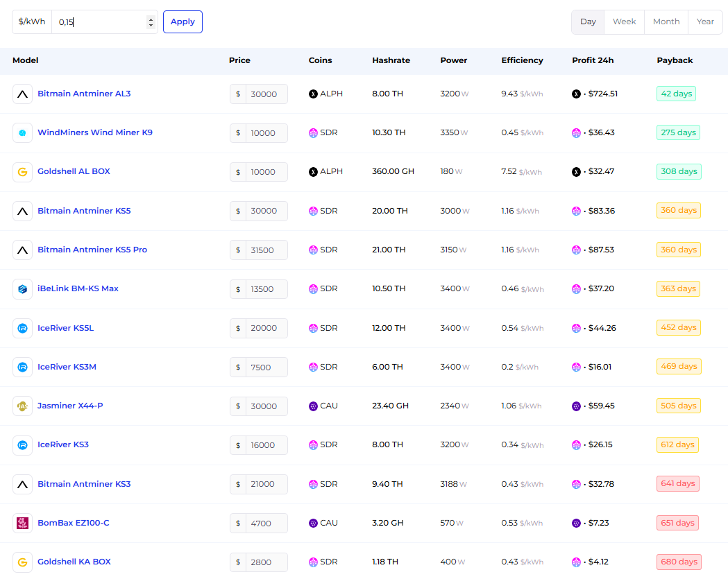Viewport: 728px width, 579px height.
Task: Click the BomBax EZ100-C logo icon
Action: tap(22, 523)
